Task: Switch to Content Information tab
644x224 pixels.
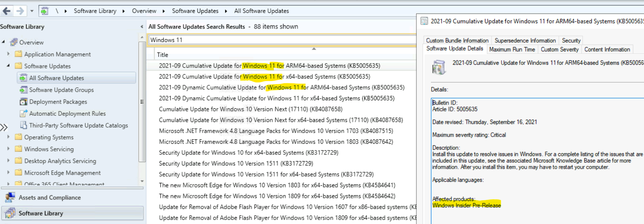Action: (x=607, y=49)
